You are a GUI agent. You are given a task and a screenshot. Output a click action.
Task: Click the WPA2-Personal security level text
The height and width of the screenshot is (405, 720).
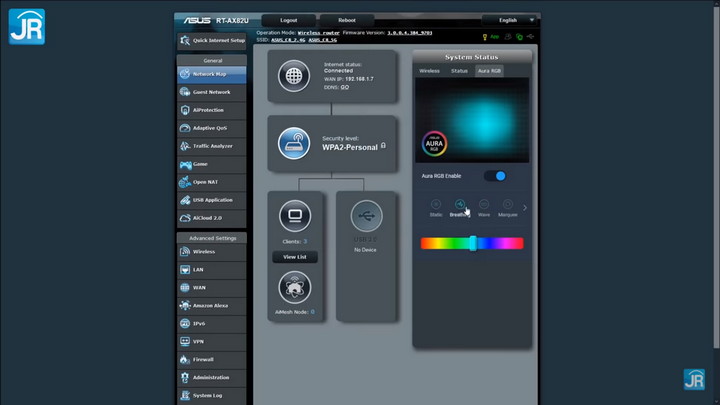[x=350, y=147]
